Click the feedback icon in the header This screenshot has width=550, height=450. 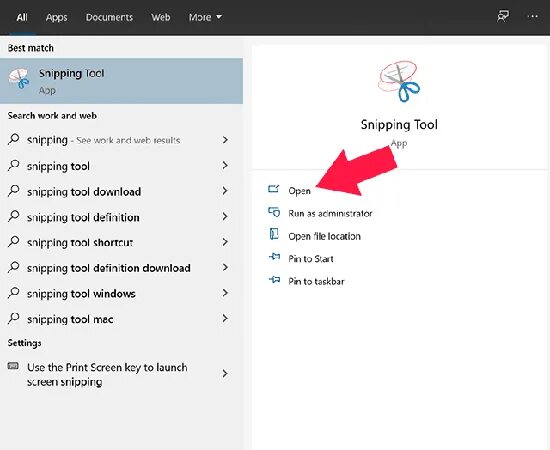pos(503,16)
